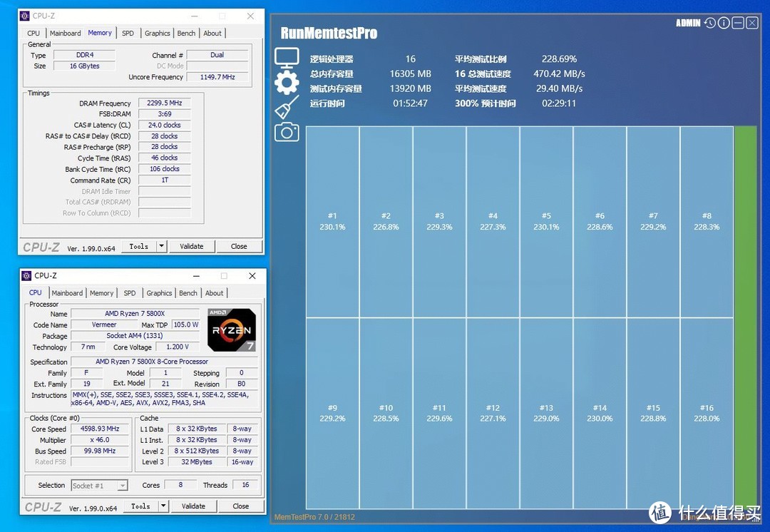The height and width of the screenshot is (532, 770).
Task: Switch to CPU tab in the top CPU-Z window
Action: tap(34, 33)
